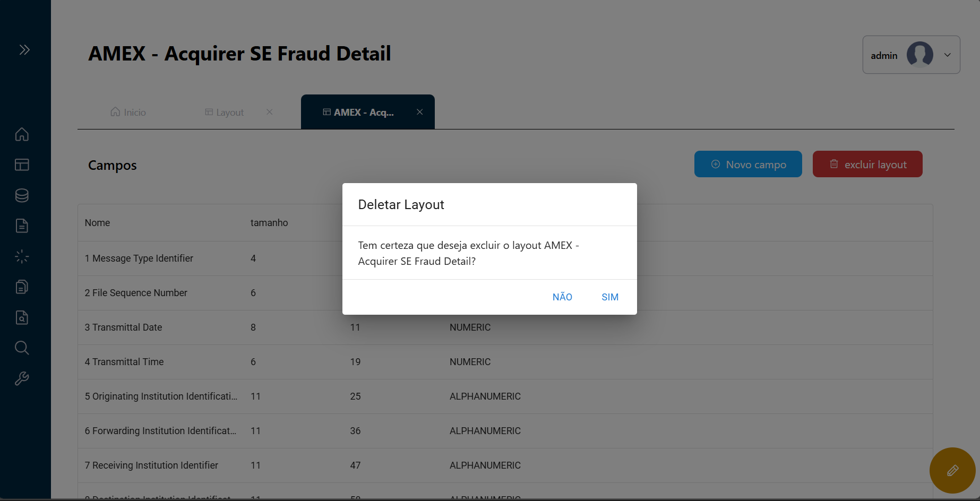Open the home icon in sidebar
Viewport: 980px width, 501px height.
click(x=22, y=134)
